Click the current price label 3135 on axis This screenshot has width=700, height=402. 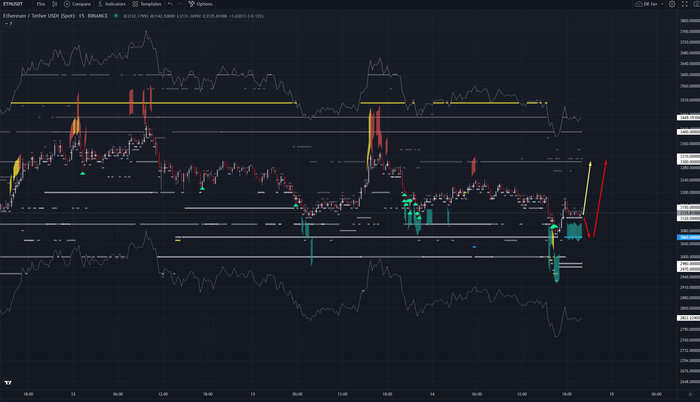[x=688, y=213]
